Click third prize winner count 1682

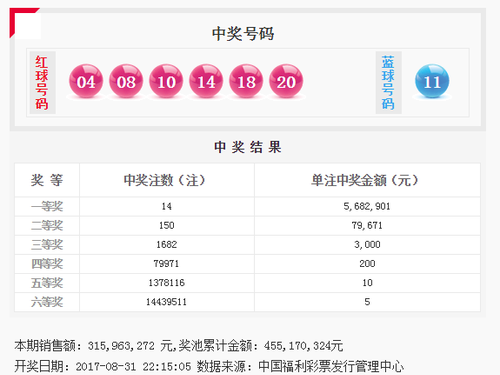(167, 245)
